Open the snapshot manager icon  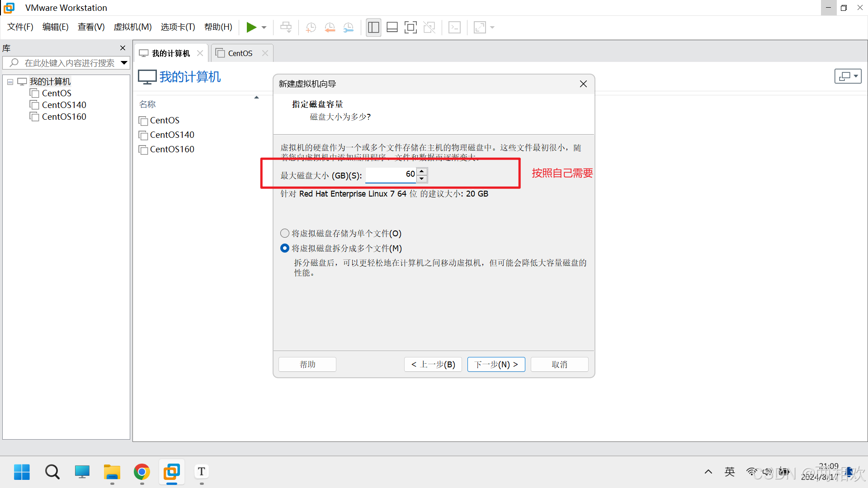pos(349,28)
